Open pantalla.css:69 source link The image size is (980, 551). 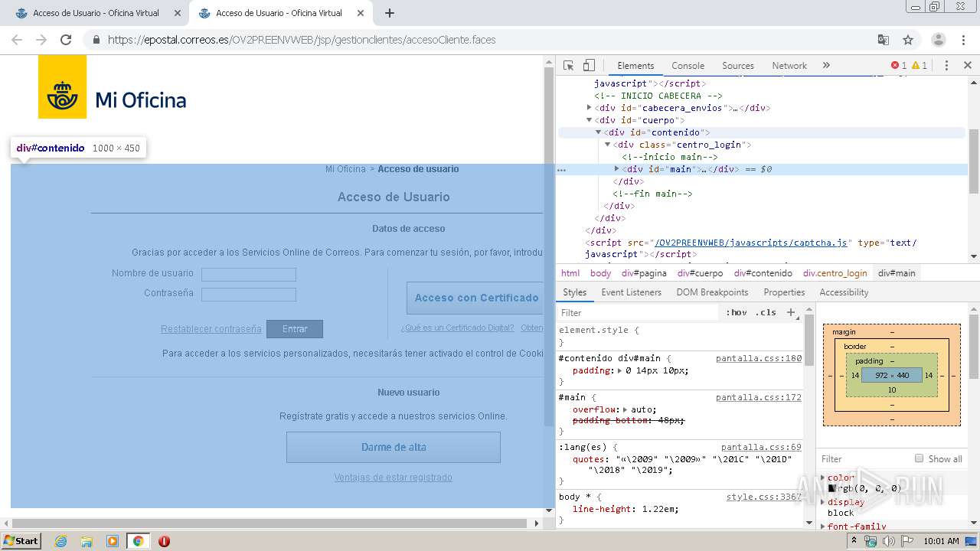pyautogui.click(x=761, y=447)
